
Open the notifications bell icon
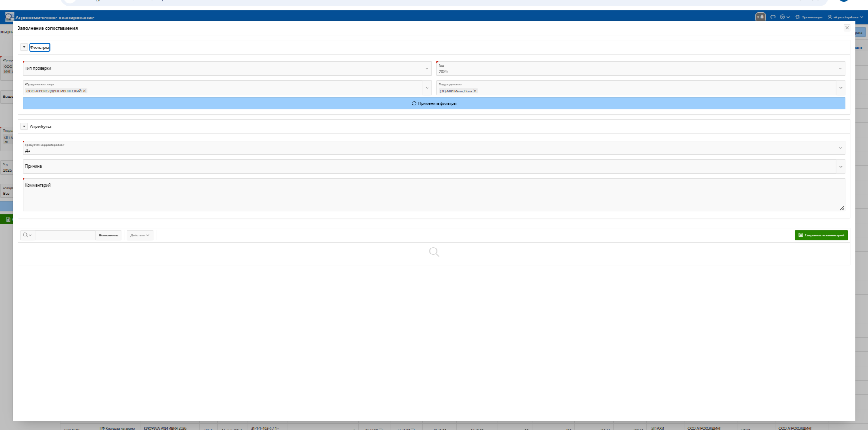click(x=760, y=17)
